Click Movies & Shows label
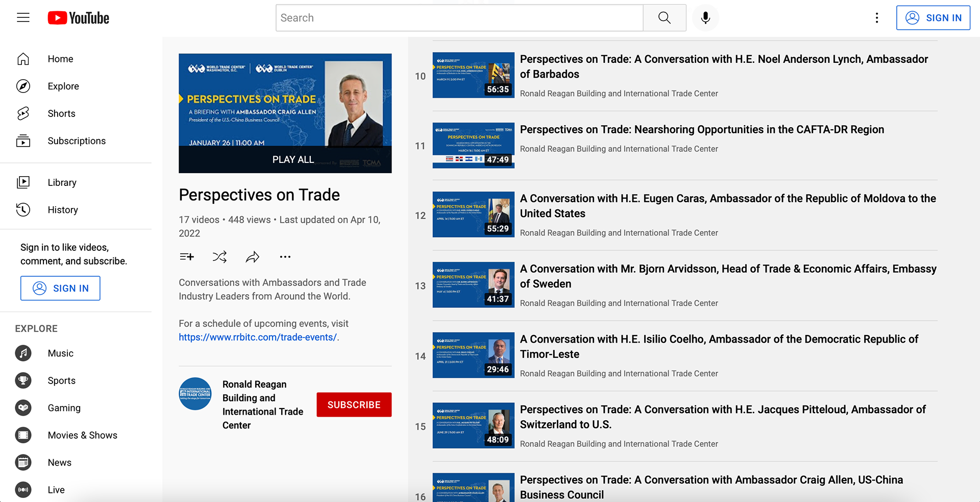The height and width of the screenshot is (502, 980). point(83,435)
